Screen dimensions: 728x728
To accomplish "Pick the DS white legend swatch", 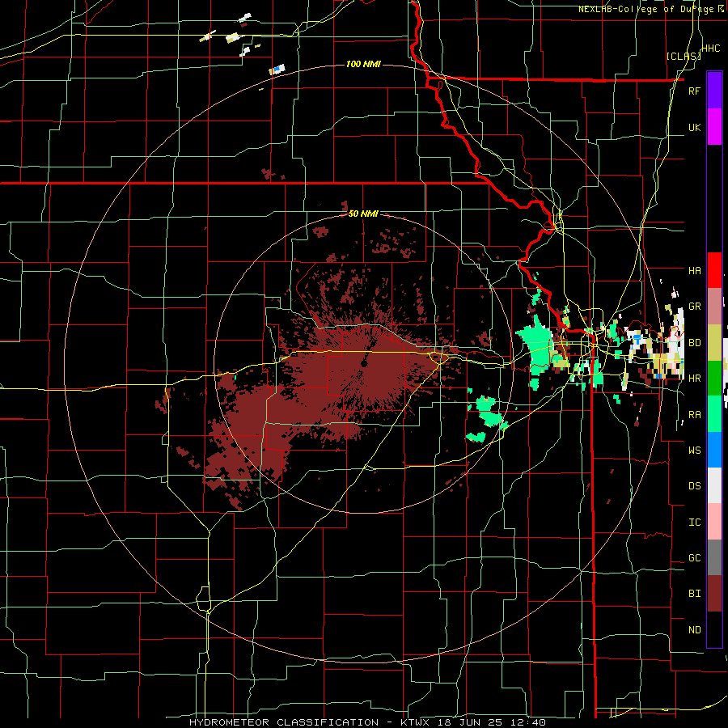I will pos(714,485).
